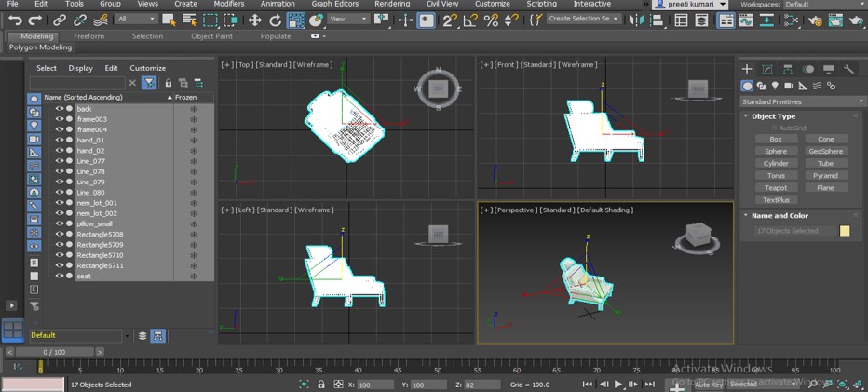Click the Select and Link icon
Image resolution: width=868 pixels, height=392 pixels.
point(60,20)
